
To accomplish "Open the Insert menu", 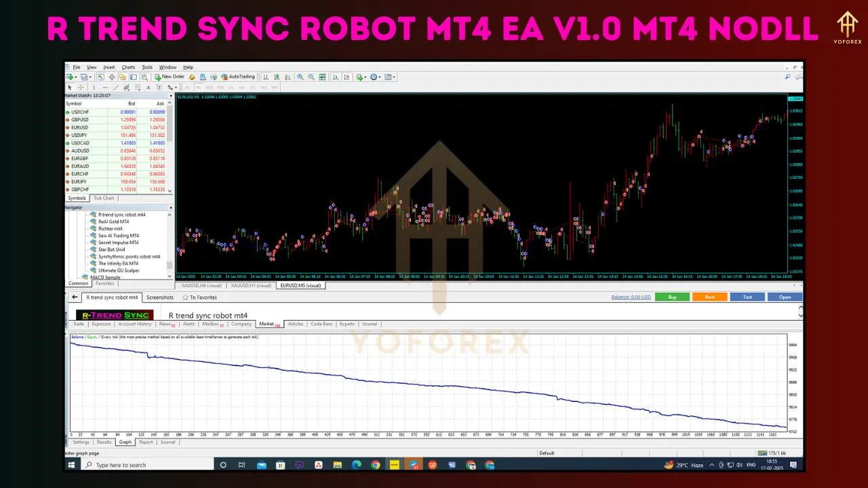I will click(109, 67).
